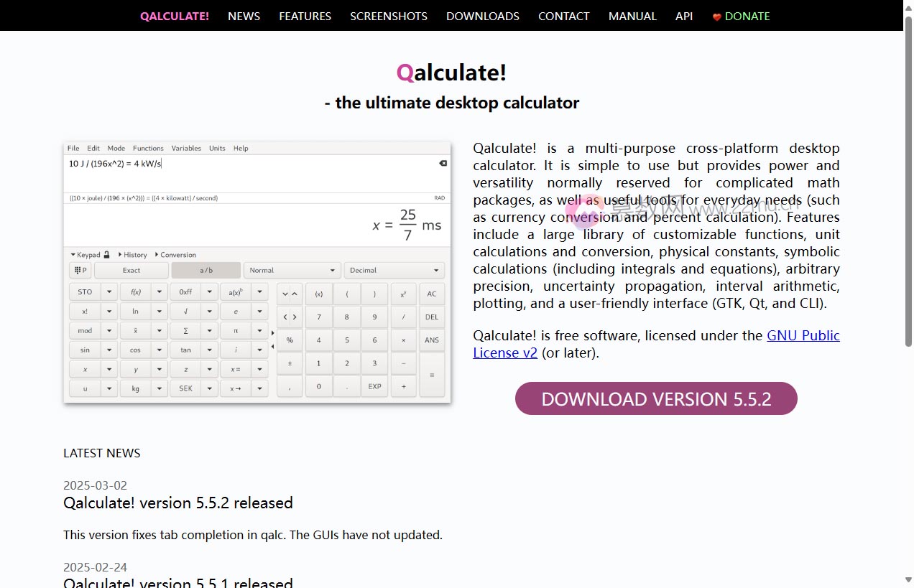Open the GNU Public License v2 link
This screenshot has width=914, height=588.
(803, 335)
